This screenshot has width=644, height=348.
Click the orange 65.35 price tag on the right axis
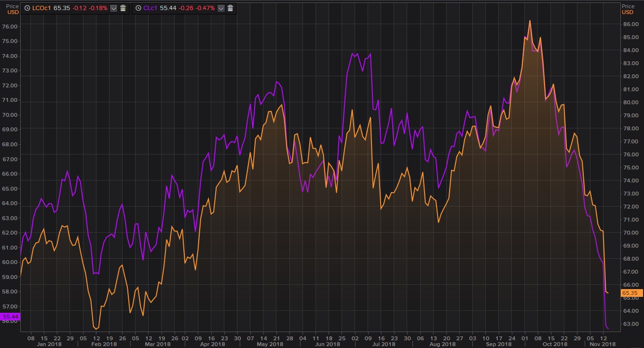pyautogui.click(x=630, y=293)
